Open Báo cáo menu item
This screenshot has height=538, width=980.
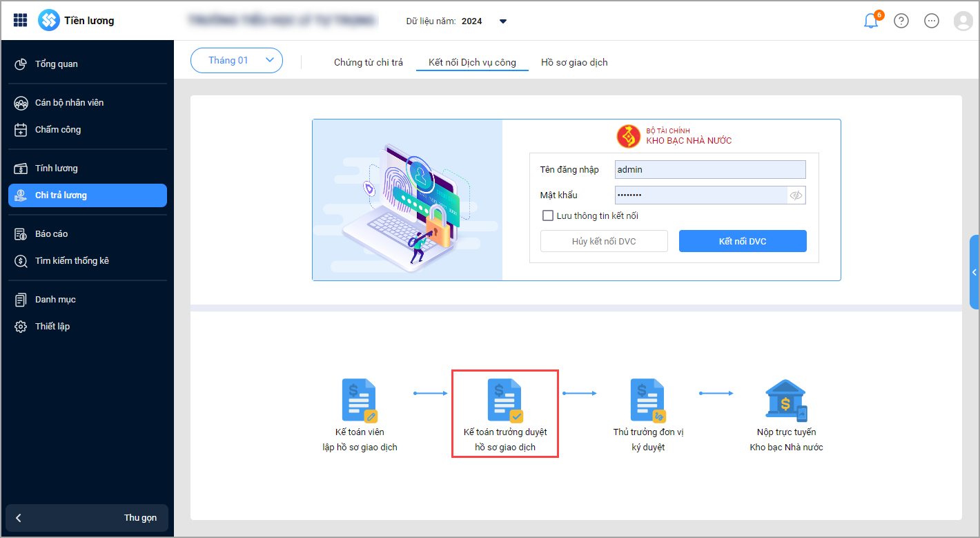tap(88, 234)
